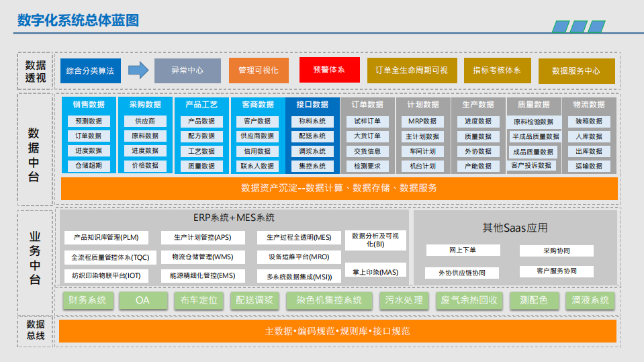Click the 订单全生命周期可视 box

coord(412,71)
